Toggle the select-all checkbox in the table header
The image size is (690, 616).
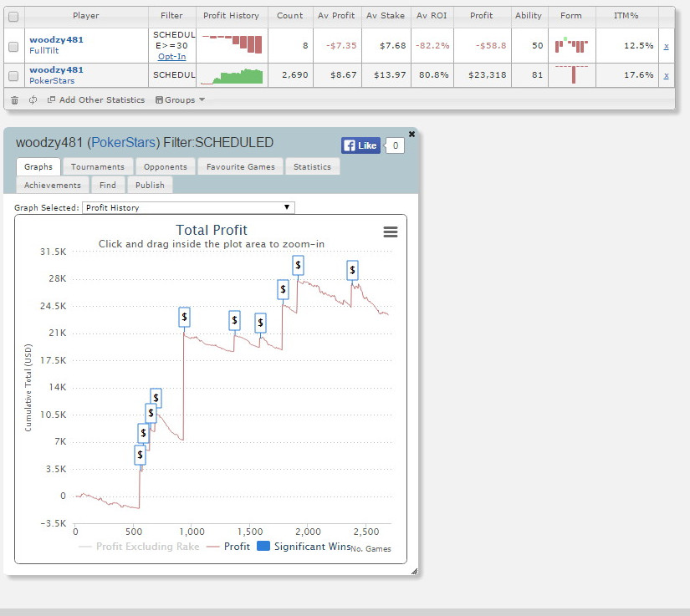13,17
